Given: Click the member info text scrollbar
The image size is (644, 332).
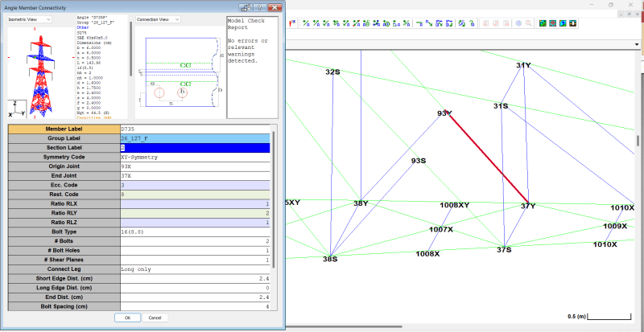Looking at the screenshot, I should pos(130,49).
